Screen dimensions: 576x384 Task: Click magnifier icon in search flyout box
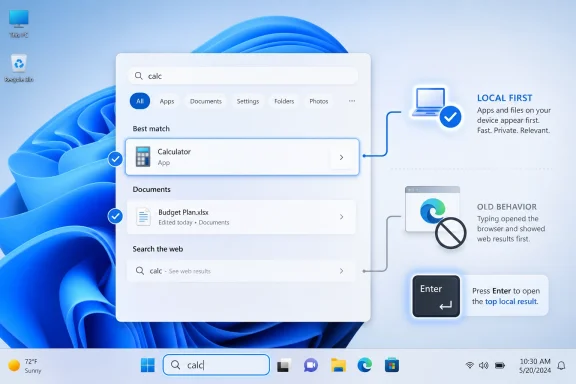[x=138, y=76]
